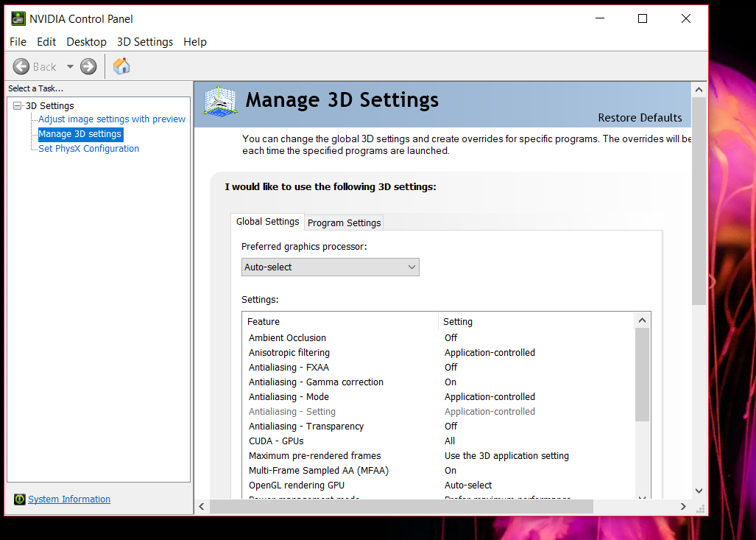Viewport: 756px width, 540px height.
Task: Close the NVIDIA Control Panel window
Action: (685, 18)
